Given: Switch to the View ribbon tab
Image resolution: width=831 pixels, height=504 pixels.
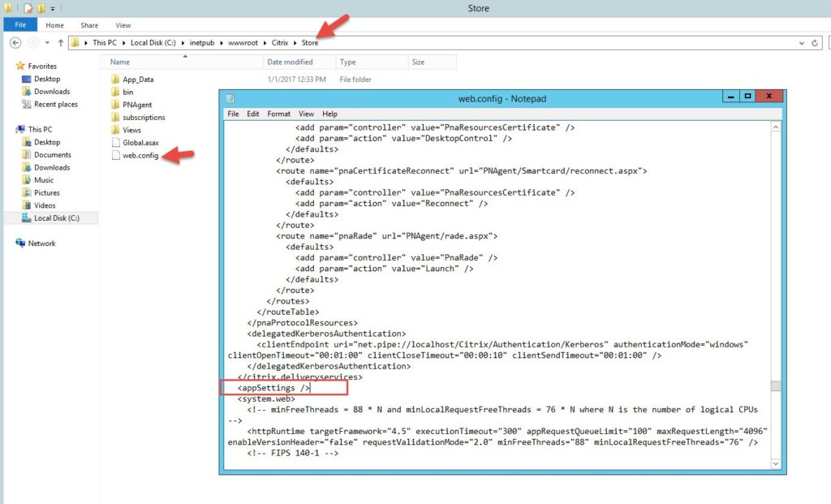Looking at the screenshot, I should (x=123, y=25).
